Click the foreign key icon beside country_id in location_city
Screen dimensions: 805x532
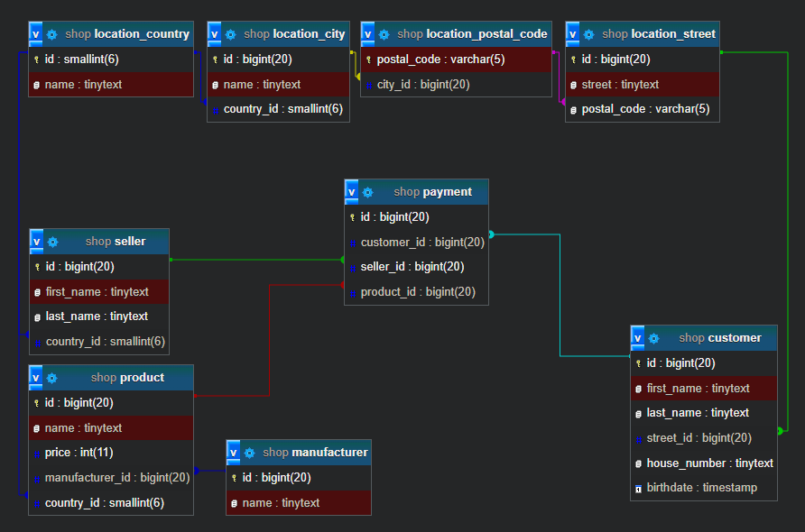pos(215,107)
